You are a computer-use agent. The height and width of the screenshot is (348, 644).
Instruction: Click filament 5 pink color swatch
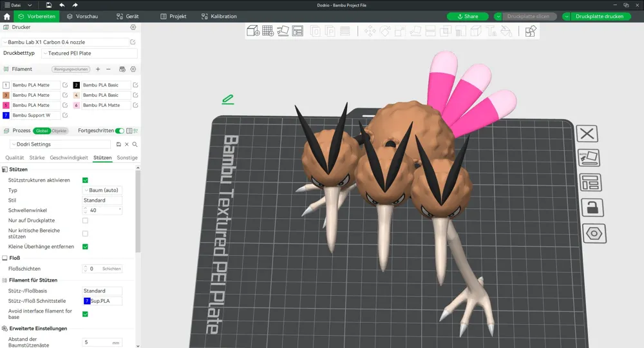[x=6, y=105]
